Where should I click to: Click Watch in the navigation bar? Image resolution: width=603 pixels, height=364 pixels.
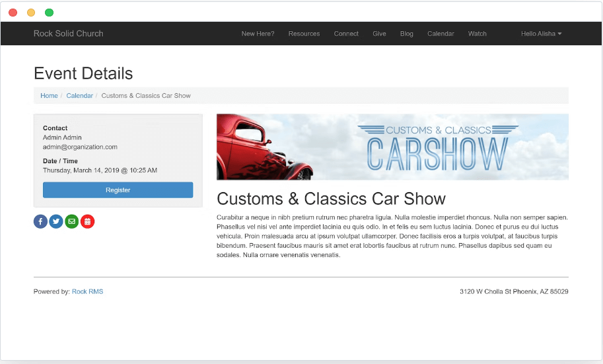pos(477,34)
